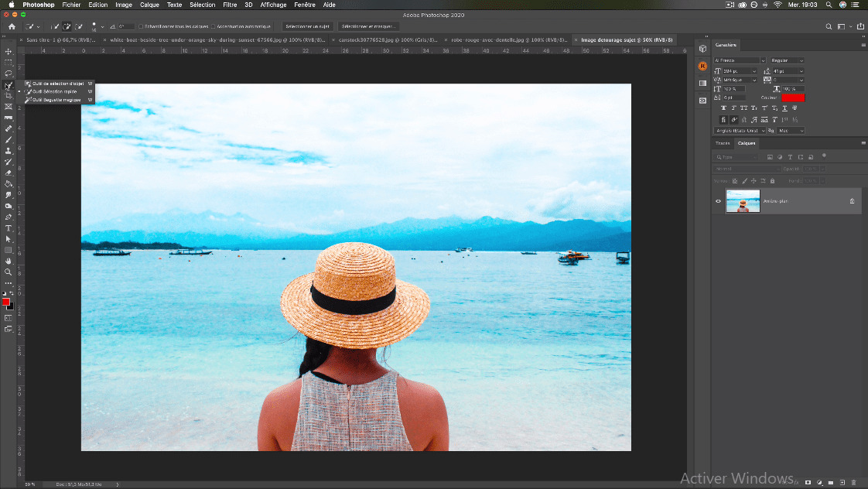Open the 3D panel cube icon
This screenshot has height=489, width=868.
tap(702, 49)
